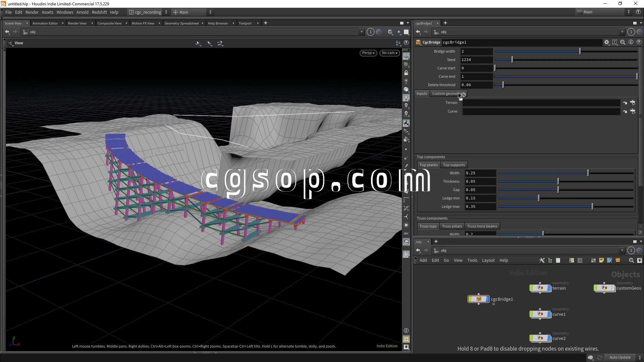The image size is (644, 362).
Task: Open the No cam camera dropdown
Action: (x=389, y=53)
